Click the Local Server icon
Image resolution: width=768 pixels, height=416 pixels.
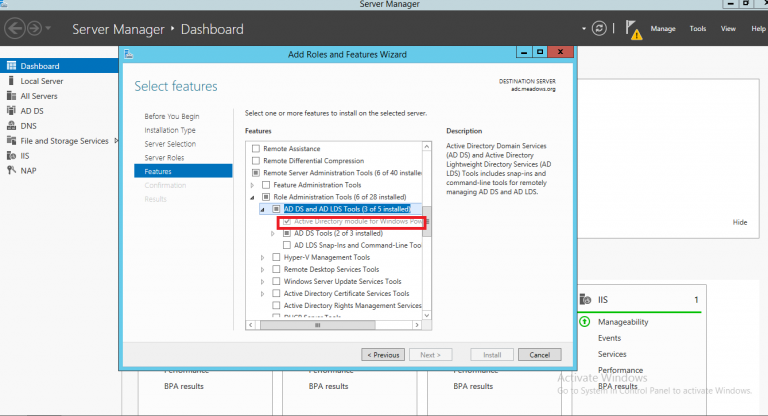click(x=11, y=81)
